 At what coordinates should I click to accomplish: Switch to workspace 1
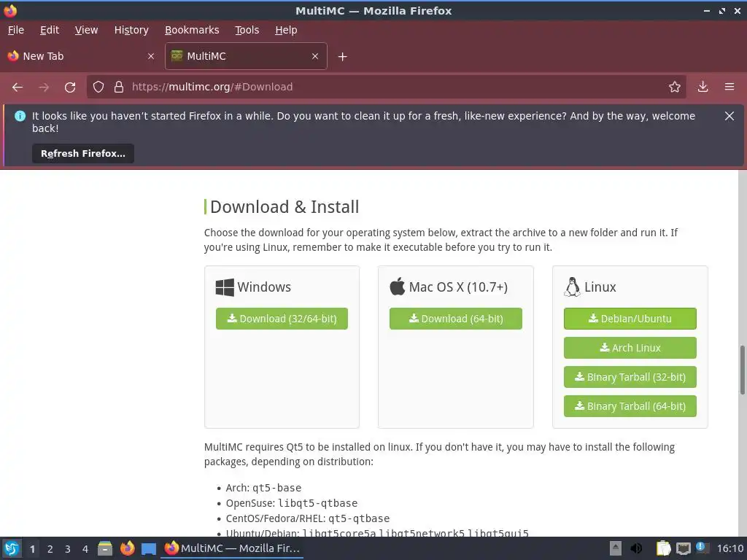click(x=32, y=549)
